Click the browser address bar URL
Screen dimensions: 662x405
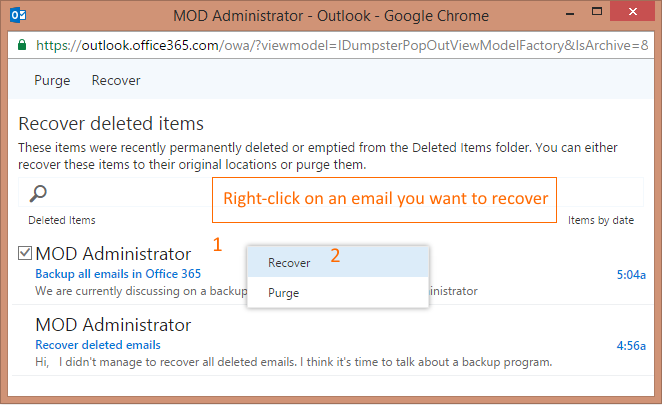(x=342, y=45)
